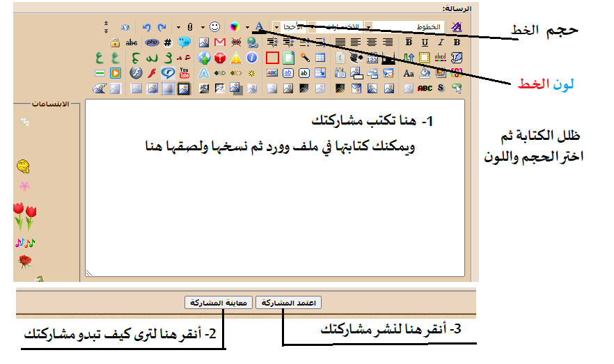Insert a bulleted list

coord(305,42)
